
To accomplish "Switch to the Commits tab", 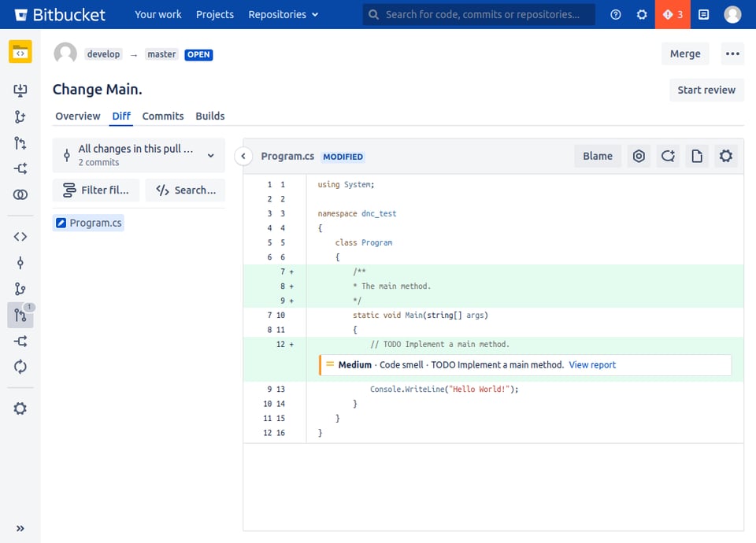I will pos(163,116).
